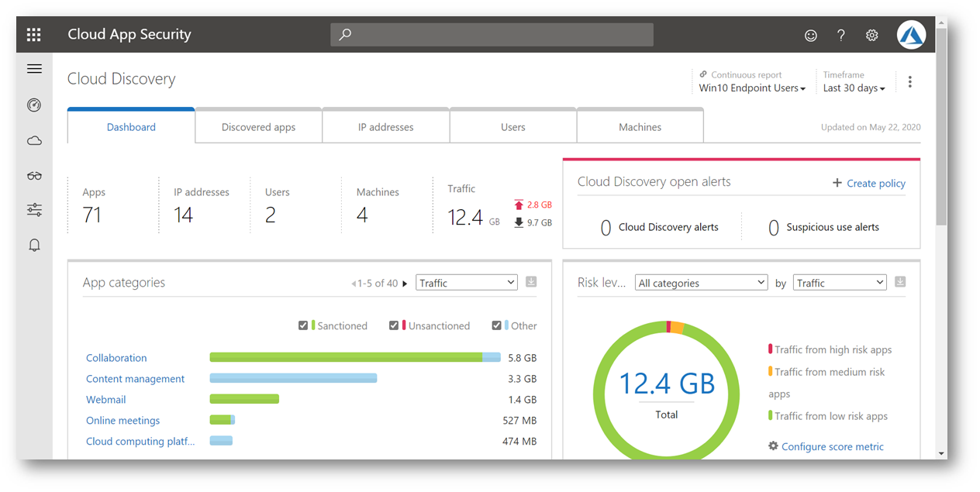
Task: Open the Last 30 days timeframe dropdown
Action: (x=854, y=88)
